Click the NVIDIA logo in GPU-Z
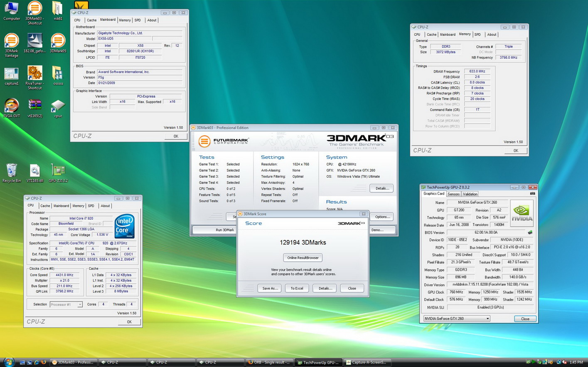This screenshot has width=588, height=367. [522, 213]
